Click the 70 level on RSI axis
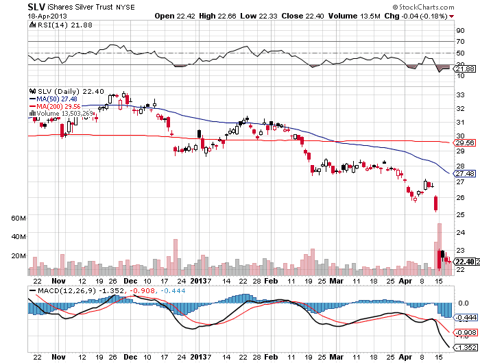This screenshot has height=363, width=480. (x=460, y=42)
